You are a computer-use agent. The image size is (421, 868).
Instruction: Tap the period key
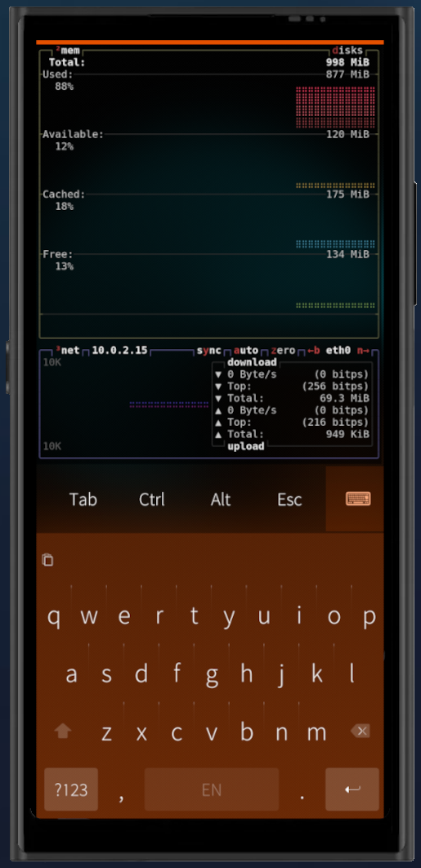click(302, 795)
